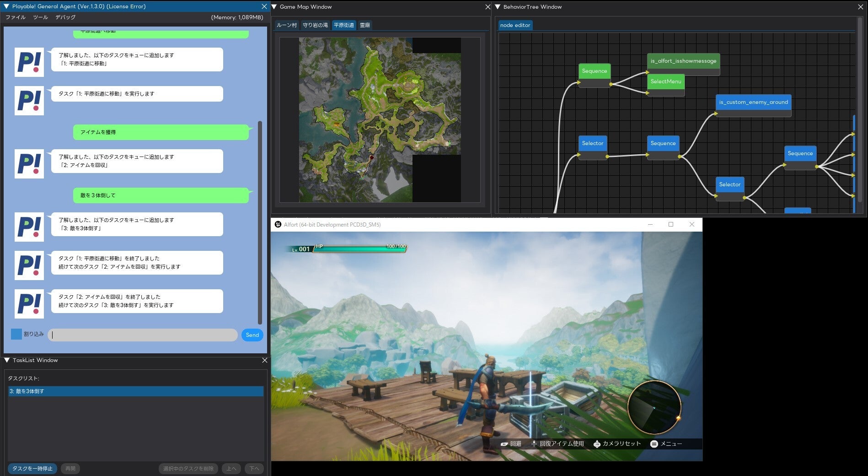Viewport: 868px width, 476px height.
Task: Open the デバッグ menu
Action: pyautogui.click(x=65, y=17)
